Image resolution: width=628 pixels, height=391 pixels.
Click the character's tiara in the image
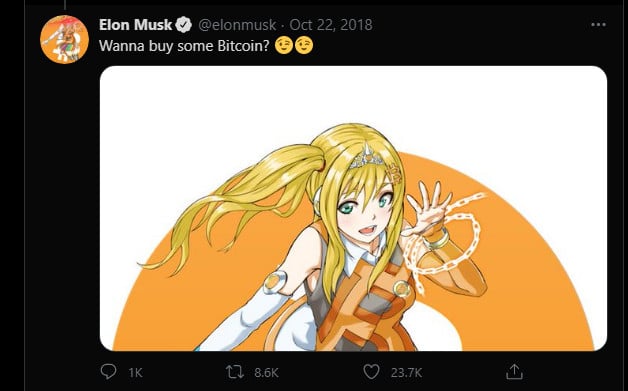366,158
